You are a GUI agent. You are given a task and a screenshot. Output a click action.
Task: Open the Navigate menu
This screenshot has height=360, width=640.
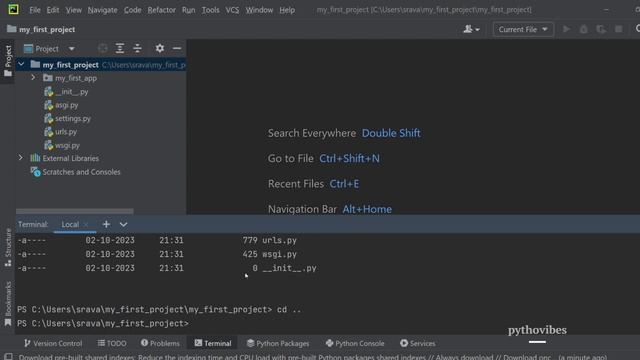point(102,10)
